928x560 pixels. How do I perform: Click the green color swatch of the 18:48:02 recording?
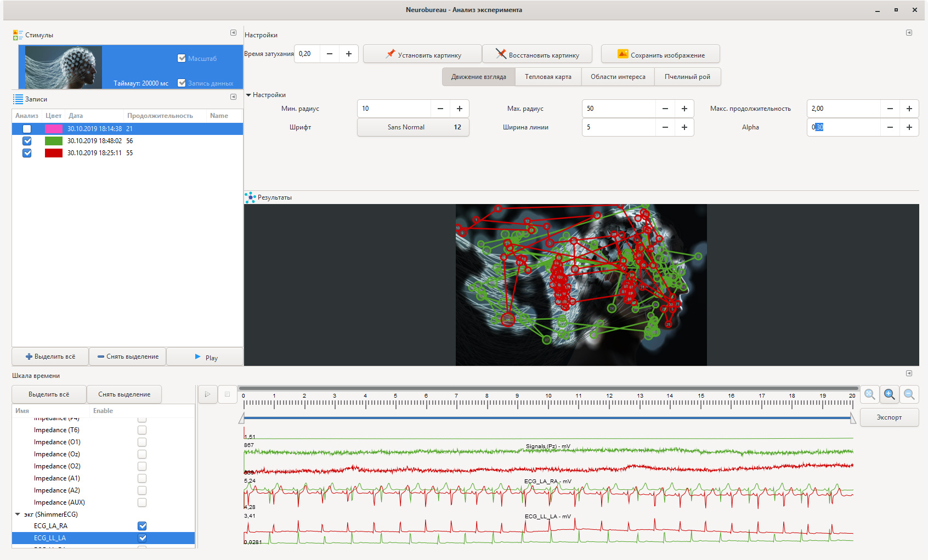click(53, 141)
